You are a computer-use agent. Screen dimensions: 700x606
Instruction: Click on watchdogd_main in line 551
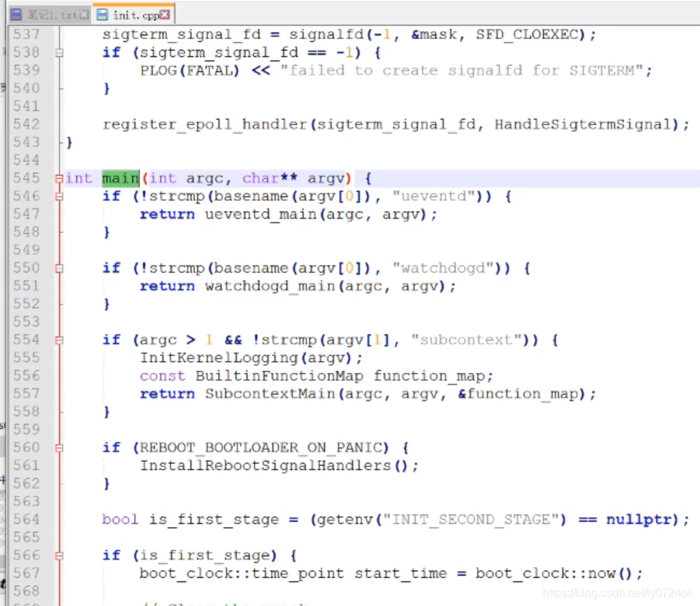coord(270,286)
